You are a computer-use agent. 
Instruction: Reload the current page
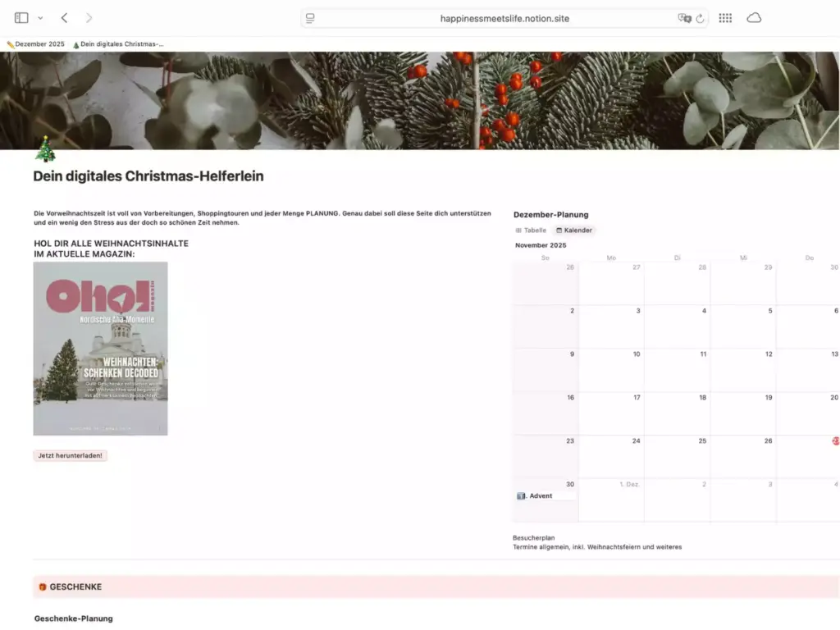click(x=701, y=18)
